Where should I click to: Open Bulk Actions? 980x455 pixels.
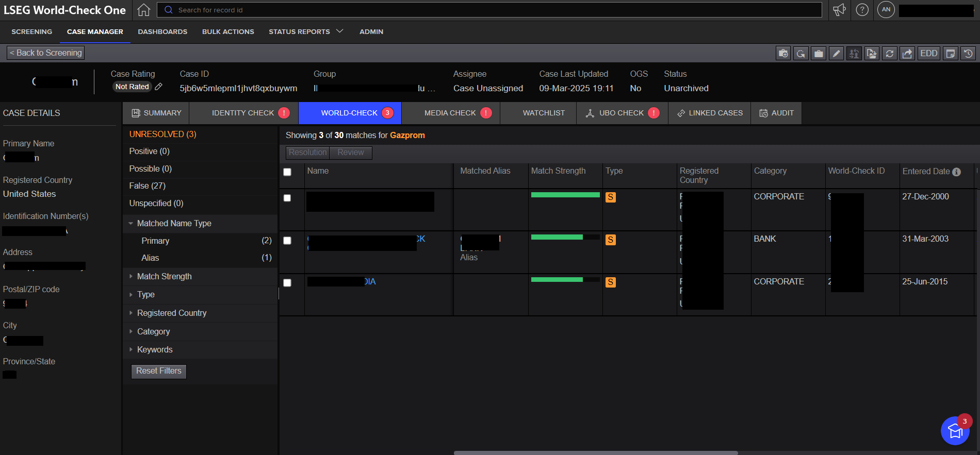[228, 31]
